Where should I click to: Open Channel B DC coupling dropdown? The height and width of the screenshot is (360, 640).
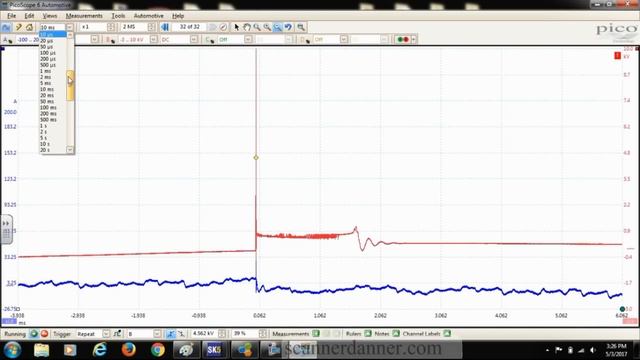point(194,40)
